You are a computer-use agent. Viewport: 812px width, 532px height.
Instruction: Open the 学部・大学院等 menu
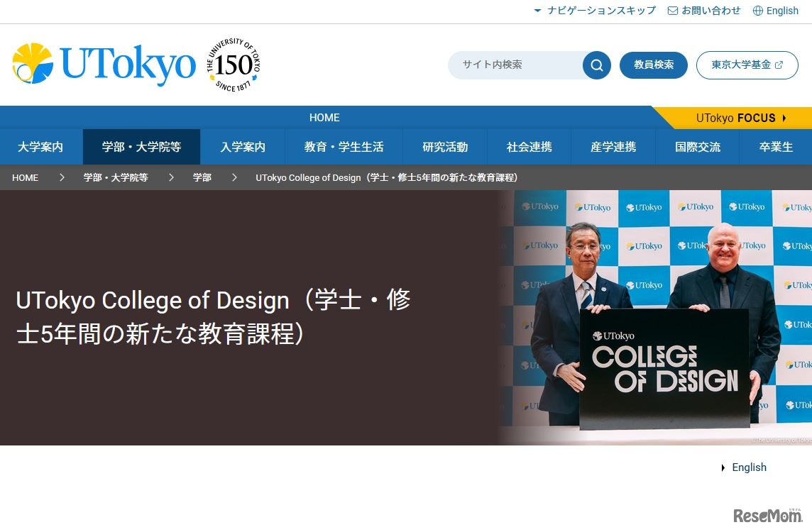point(141,147)
